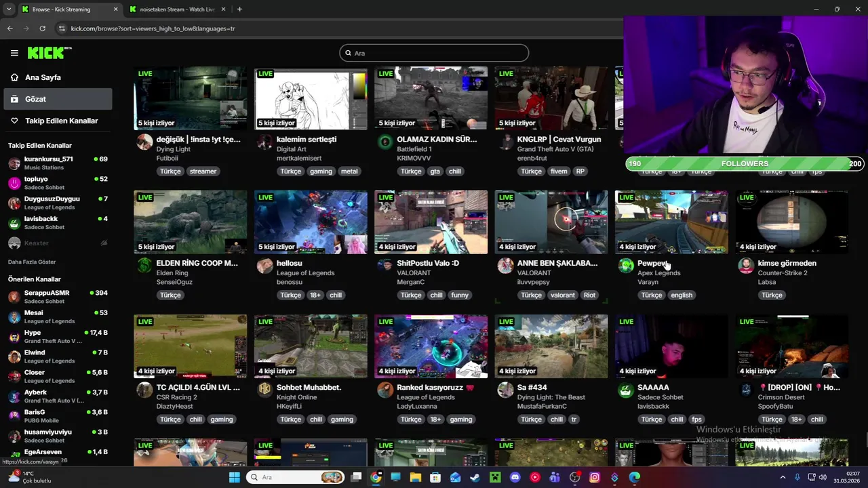The width and height of the screenshot is (868, 488).
Task: Open Discord from the taskbar
Action: (x=515, y=477)
